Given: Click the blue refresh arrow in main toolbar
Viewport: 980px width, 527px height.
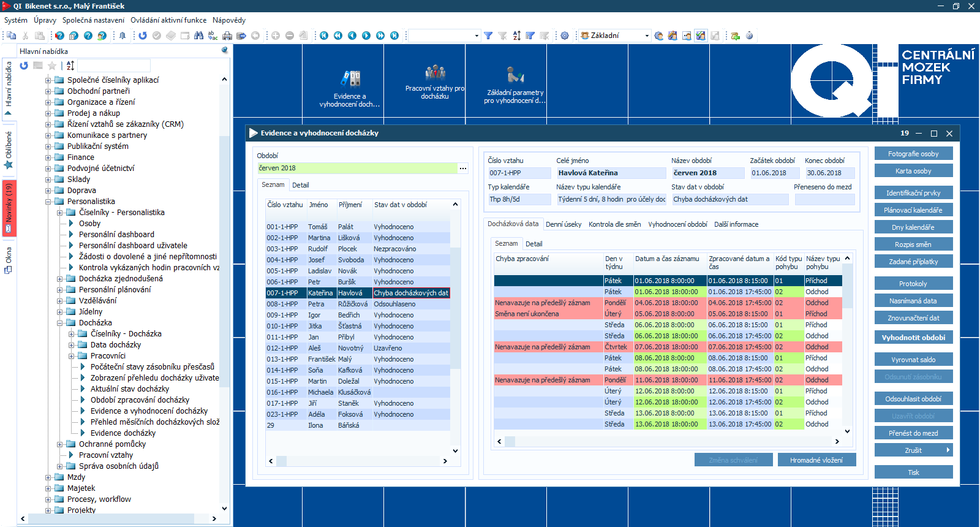Looking at the screenshot, I should (143, 36).
